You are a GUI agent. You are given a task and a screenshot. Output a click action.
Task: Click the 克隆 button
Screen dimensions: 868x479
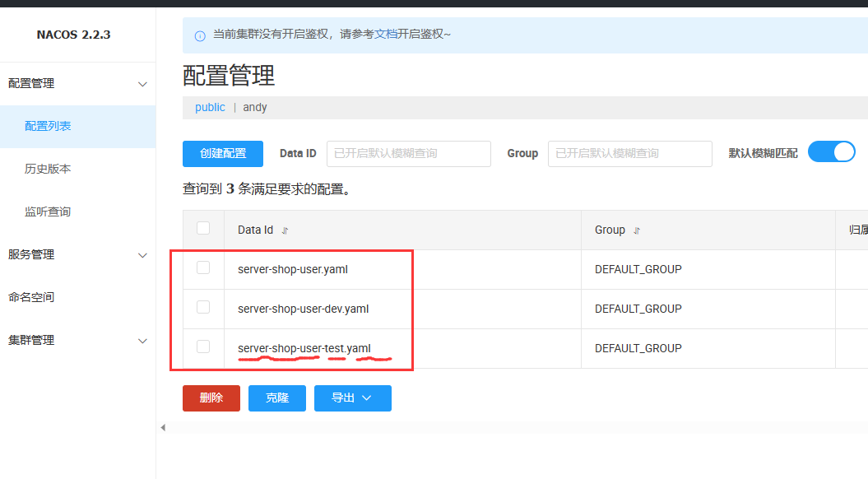(276, 398)
